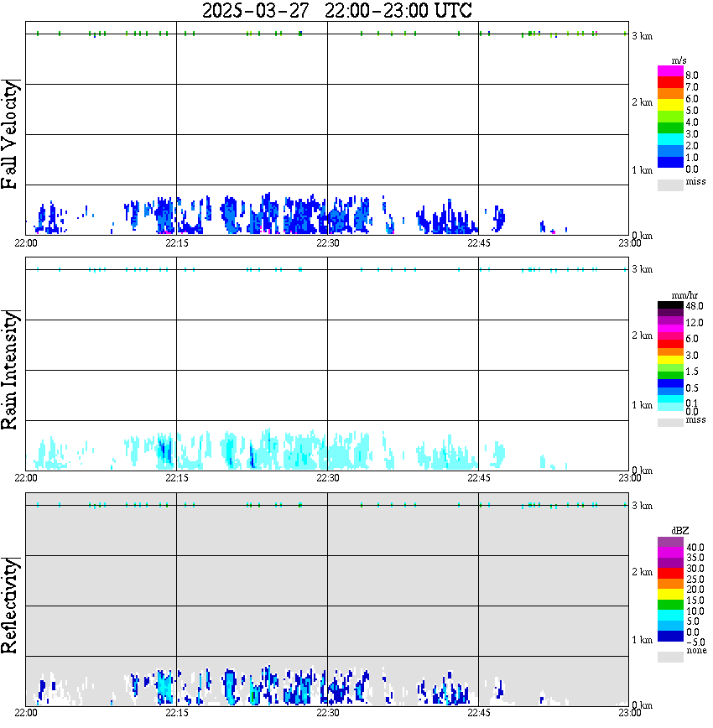This screenshot has height=728, width=713.
Task: Click the 12.0 value in Rain Intensity legend
Action: 695,323
